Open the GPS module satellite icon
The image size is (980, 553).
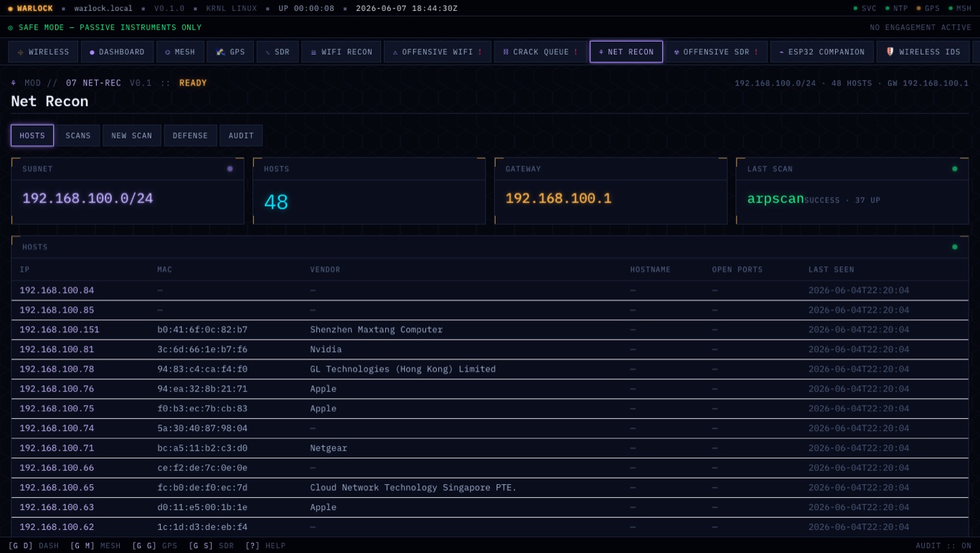click(x=221, y=52)
